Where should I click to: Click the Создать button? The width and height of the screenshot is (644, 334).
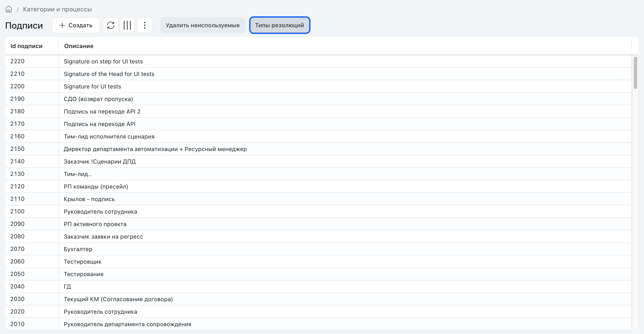(x=76, y=25)
